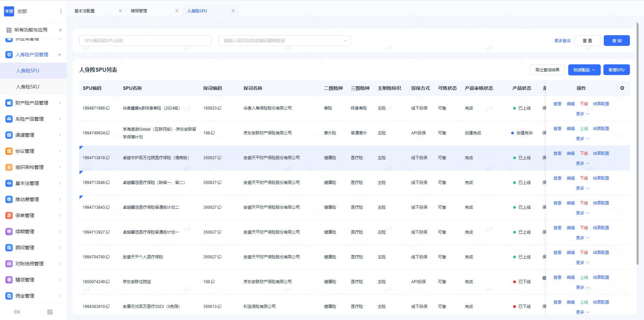This screenshot has width=644, height=320.
Task: Close the 牌照管理 tab
Action: pyautogui.click(x=176, y=11)
